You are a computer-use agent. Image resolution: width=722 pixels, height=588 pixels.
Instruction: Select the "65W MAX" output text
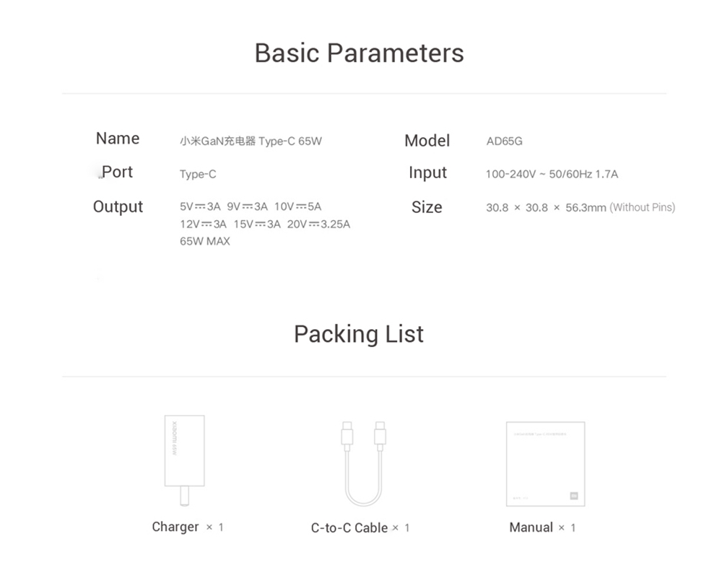pyautogui.click(x=205, y=242)
